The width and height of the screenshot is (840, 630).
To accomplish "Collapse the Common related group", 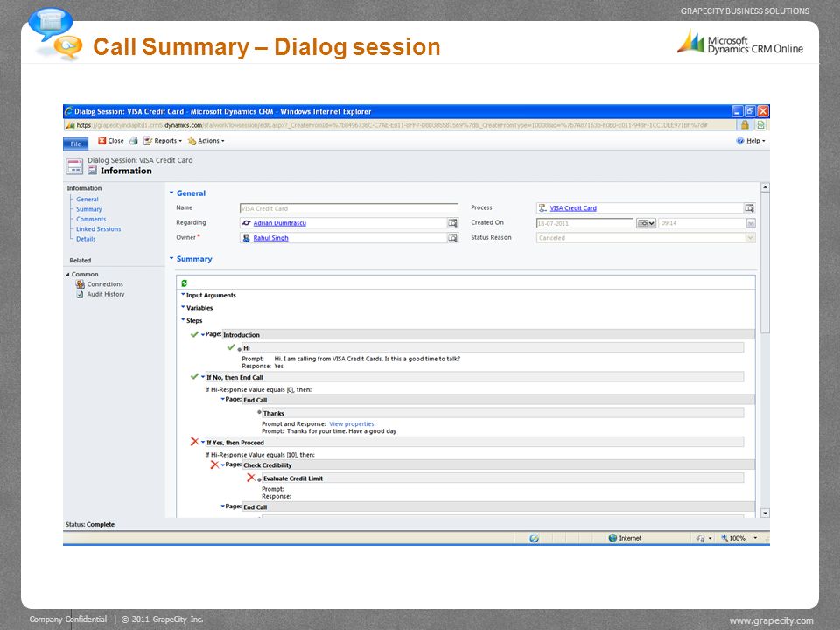I will [68, 274].
